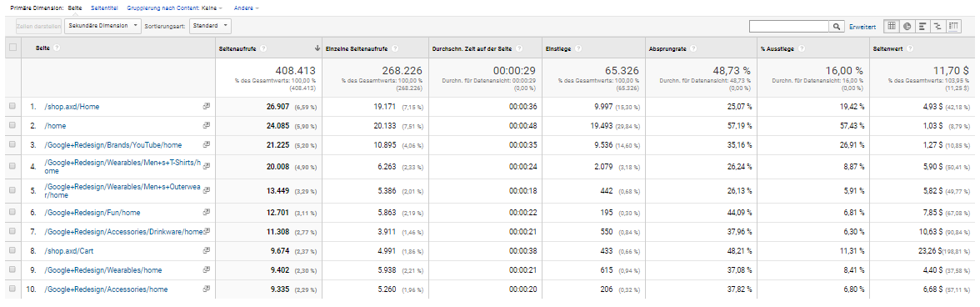980x307 pixels.
Task: Open Brands/YouTube/home in new window icon
Action: pyautogui.click(x=207, y=144)
